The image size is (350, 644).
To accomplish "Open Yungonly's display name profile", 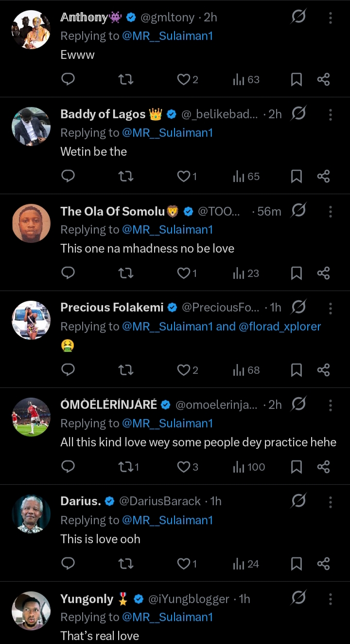I will (87, 599).
